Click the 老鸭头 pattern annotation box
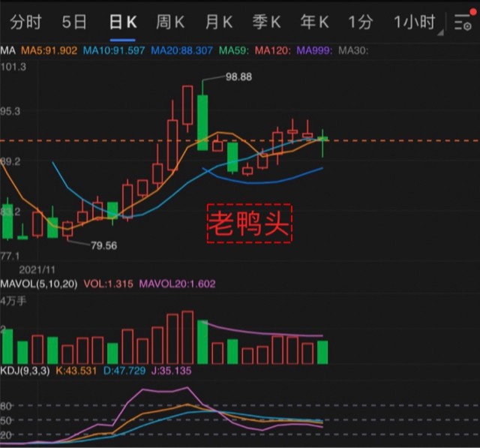 (x=249, y=223)
